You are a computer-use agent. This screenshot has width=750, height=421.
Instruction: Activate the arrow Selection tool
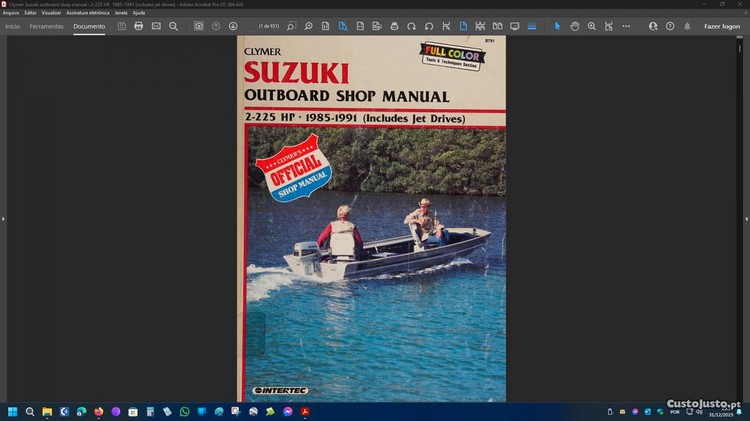[558, 26]
